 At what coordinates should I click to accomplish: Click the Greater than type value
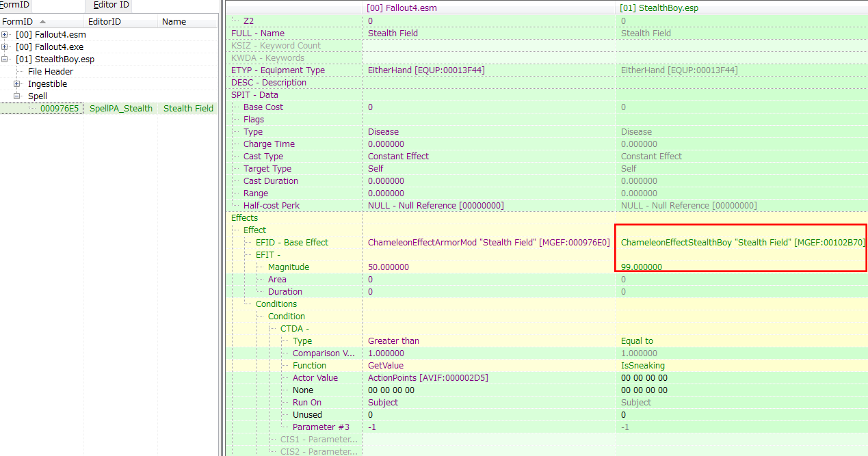(x=393, y=340)
